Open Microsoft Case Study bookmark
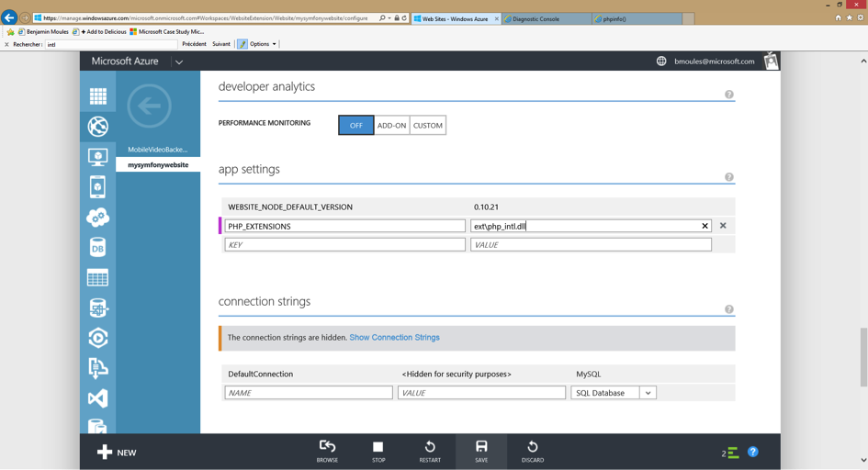The image size is (868, 470). click(166, 31)
